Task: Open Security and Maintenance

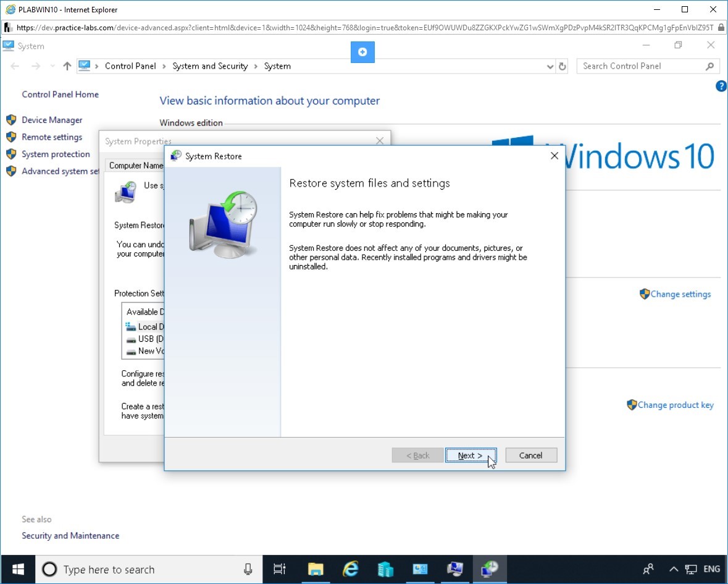Action: click(x=70, y=536)
